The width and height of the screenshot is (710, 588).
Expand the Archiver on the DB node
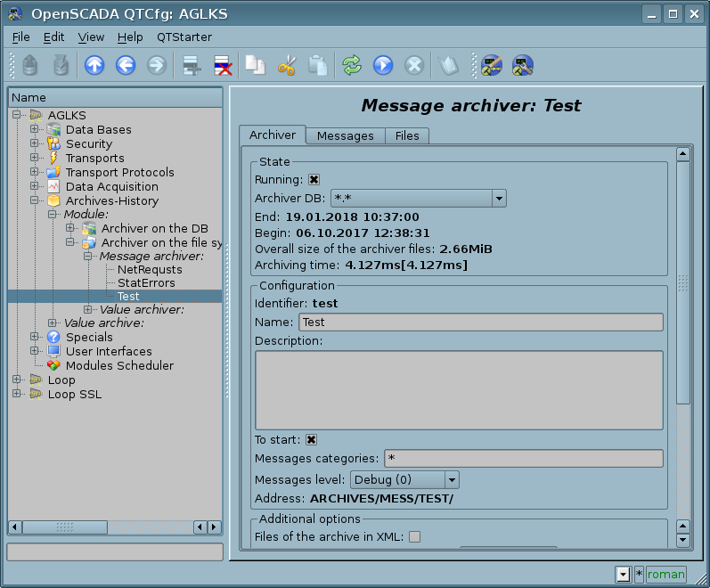coord(69,227)
